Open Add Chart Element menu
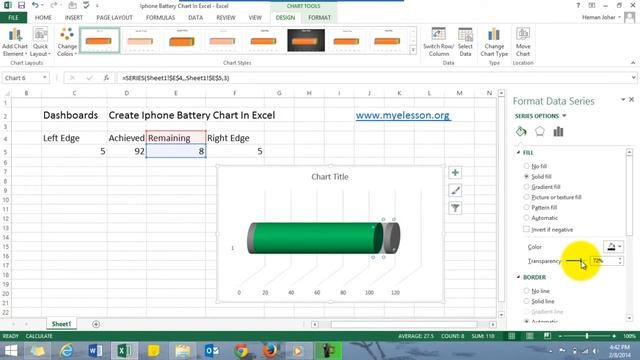This screenshot has height=360, width=640. coord(15,42)
